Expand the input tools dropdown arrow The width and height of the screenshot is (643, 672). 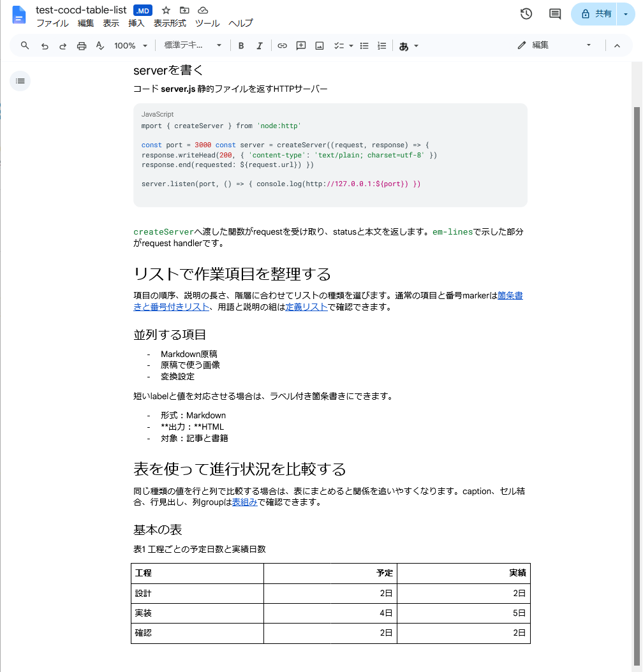(x=417, y=46)
